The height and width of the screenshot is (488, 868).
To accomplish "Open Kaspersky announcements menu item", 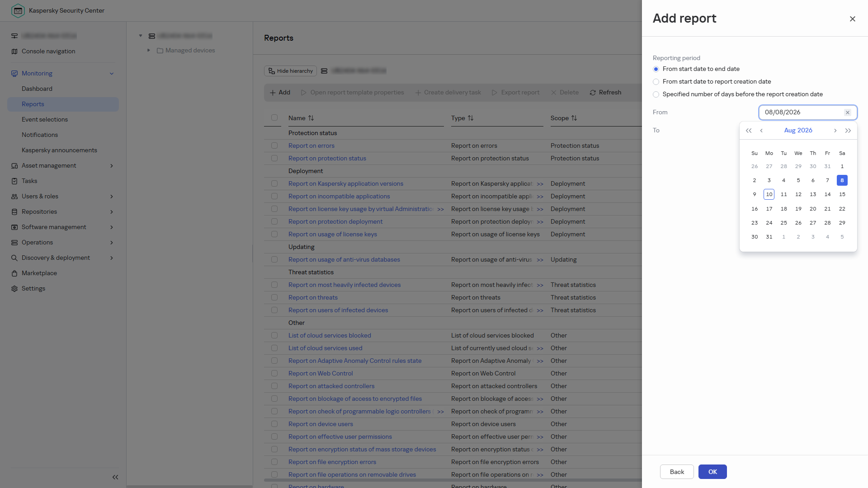I will pyautogui.click(x=59, y=150).
